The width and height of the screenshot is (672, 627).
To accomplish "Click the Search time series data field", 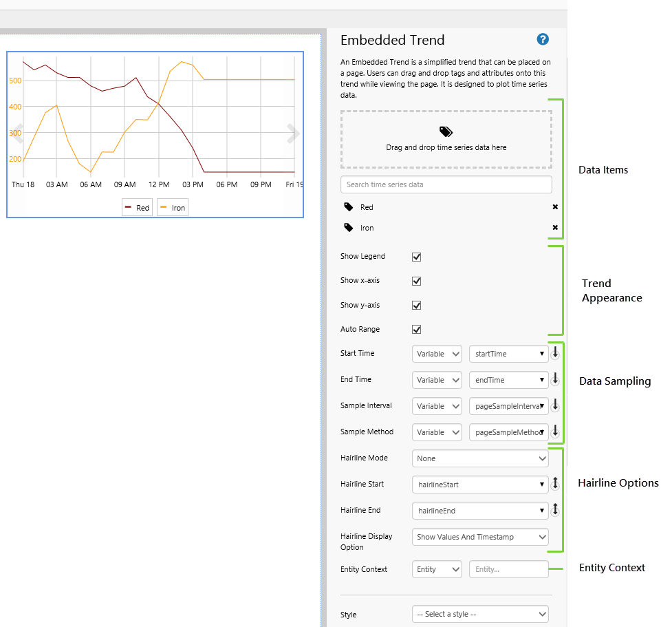I will point(446,184).
